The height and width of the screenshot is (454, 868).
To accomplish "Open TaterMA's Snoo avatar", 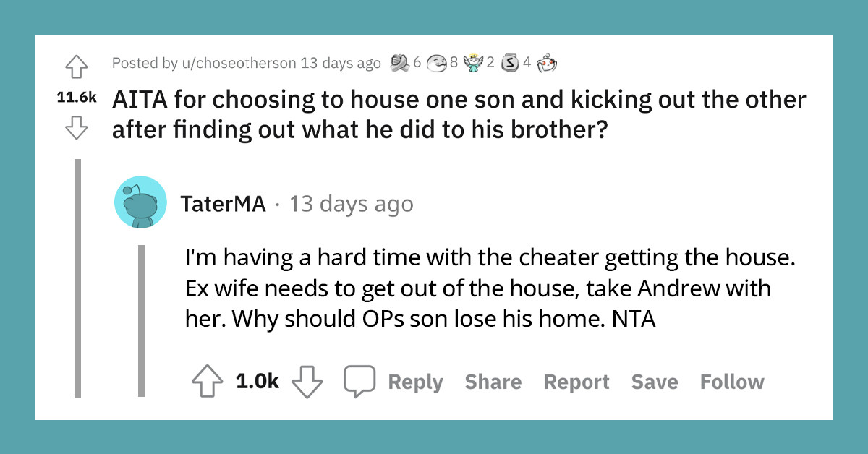I will coord(141,202).
